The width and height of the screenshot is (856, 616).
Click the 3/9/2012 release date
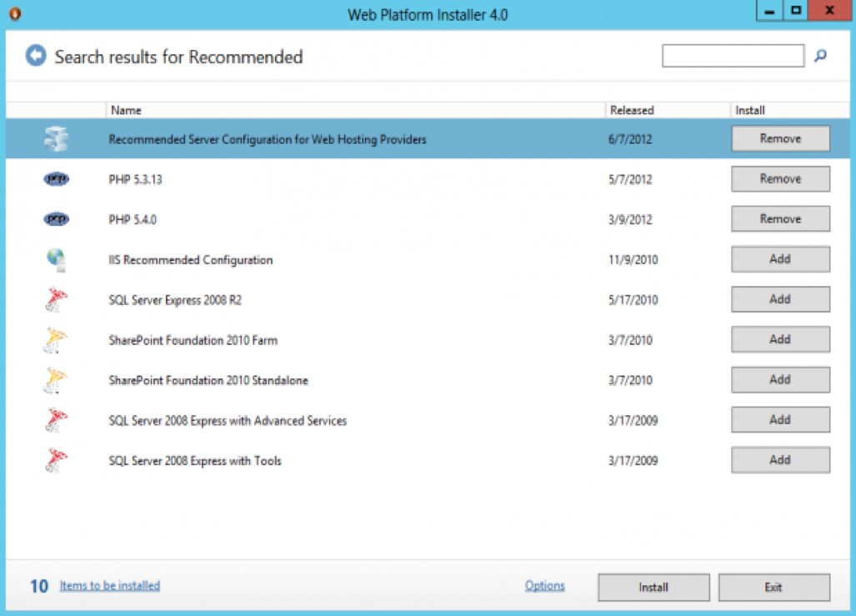[630, 219]
